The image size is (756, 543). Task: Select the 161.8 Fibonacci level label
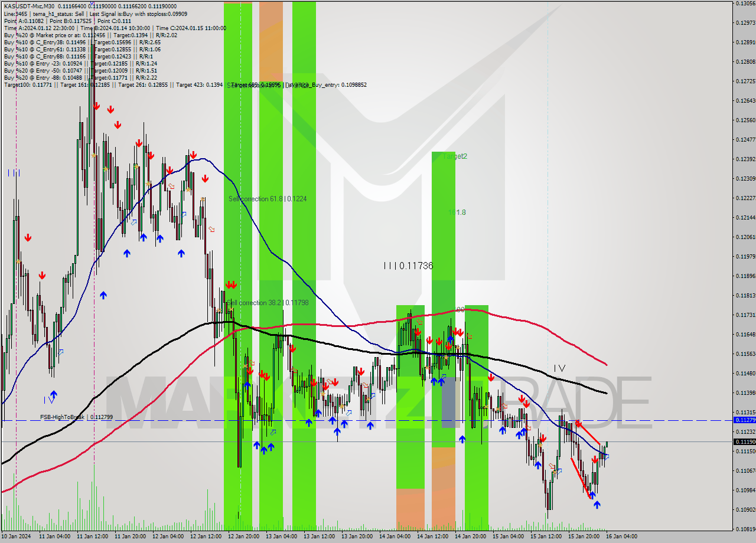point(457,212)
